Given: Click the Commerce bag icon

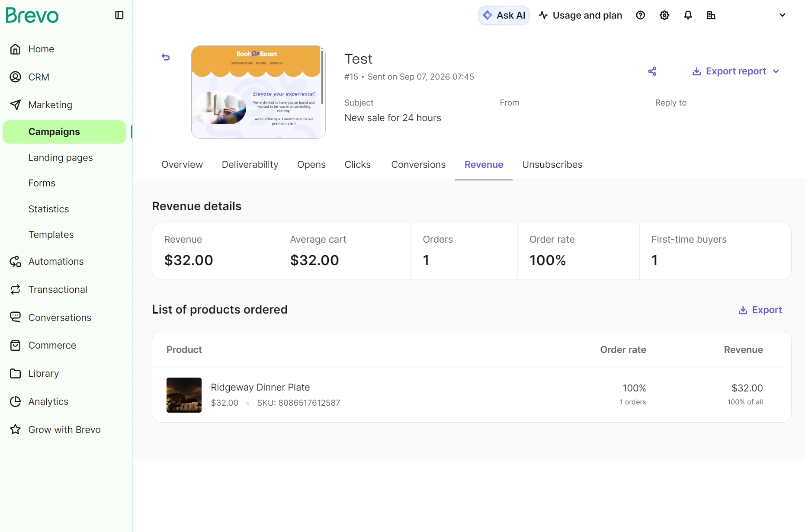Looking at the screenshot, I should click(16, 345).
